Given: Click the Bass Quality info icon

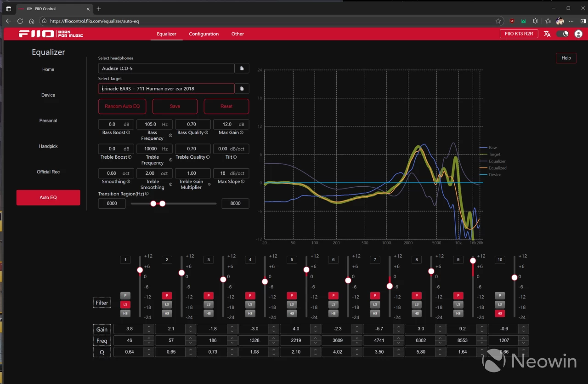Looking at the screenshot, I should [206, 132].
